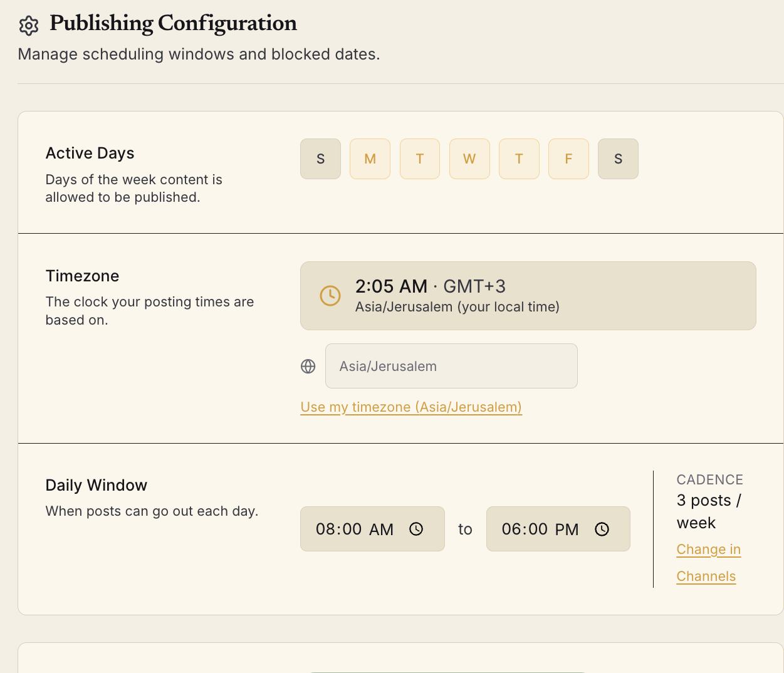Open time picker icon for 08:00 AM

[x=416, y=529]
